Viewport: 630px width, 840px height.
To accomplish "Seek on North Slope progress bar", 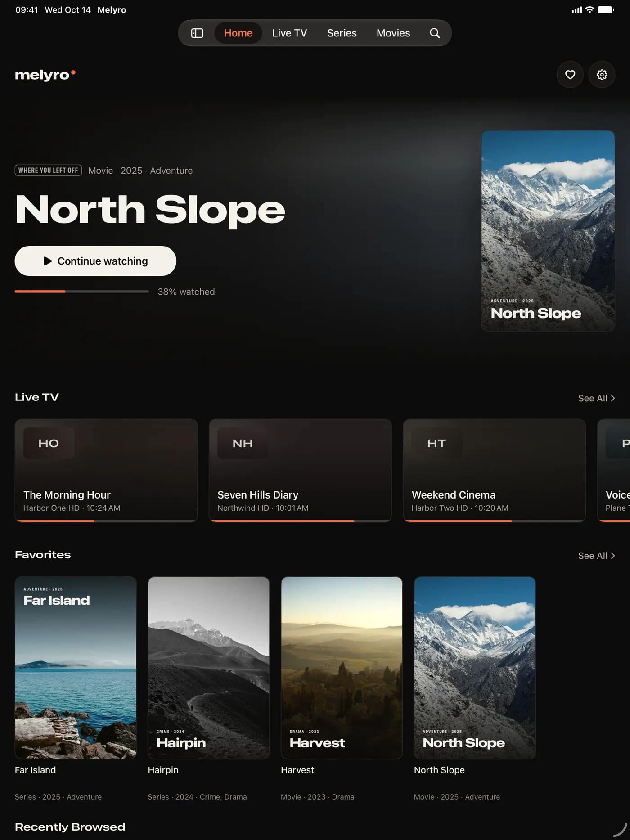I will 82,292.
